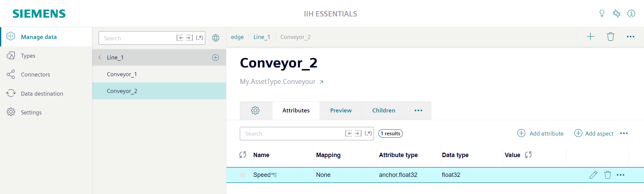Image resolution: width=644 pixels, height=194 pixels.
Task: Navigate to Line_1 in the breadcrumb
Action: 262,37
